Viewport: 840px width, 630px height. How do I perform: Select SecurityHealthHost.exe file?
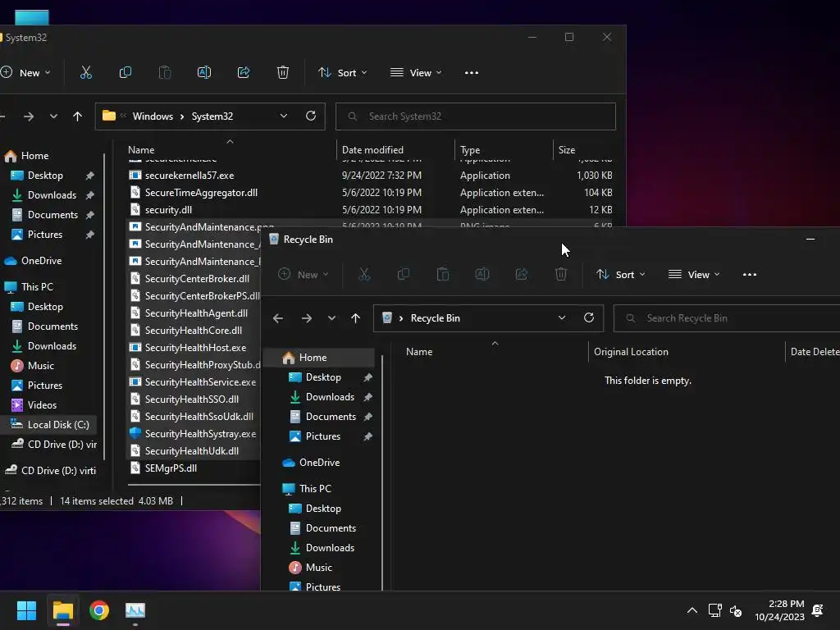[194, 347]
